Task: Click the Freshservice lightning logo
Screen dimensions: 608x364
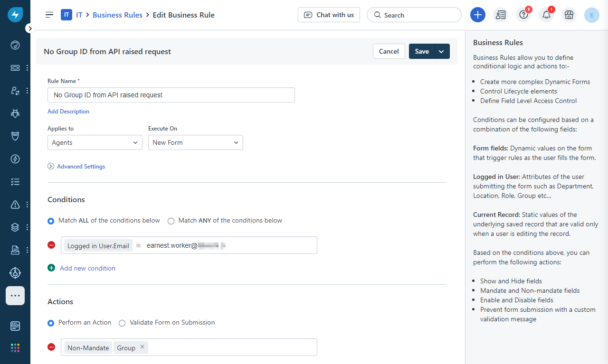Action: coord(15,15)
